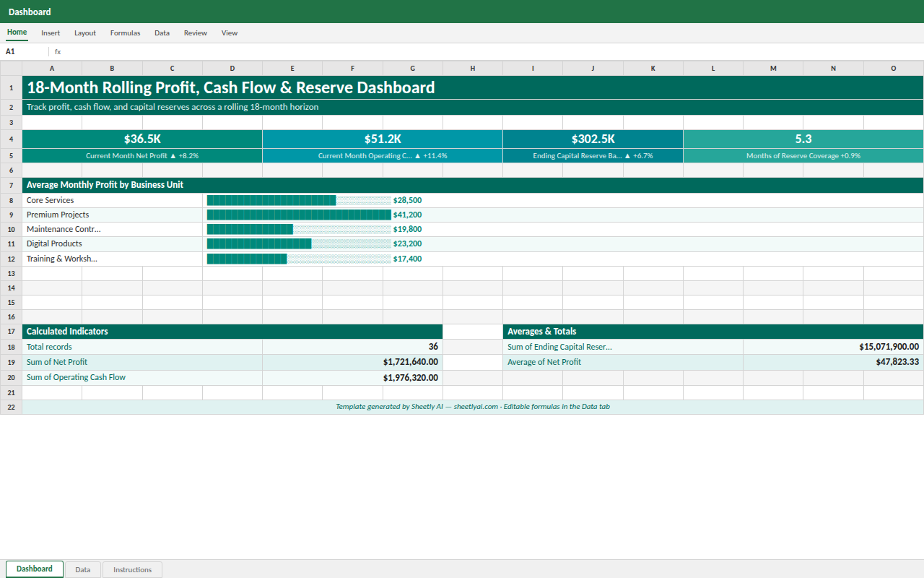The image size is (924, 578).
Task: Open the Formulas tab
Action: pyautogui.click(x=125, y=33)
